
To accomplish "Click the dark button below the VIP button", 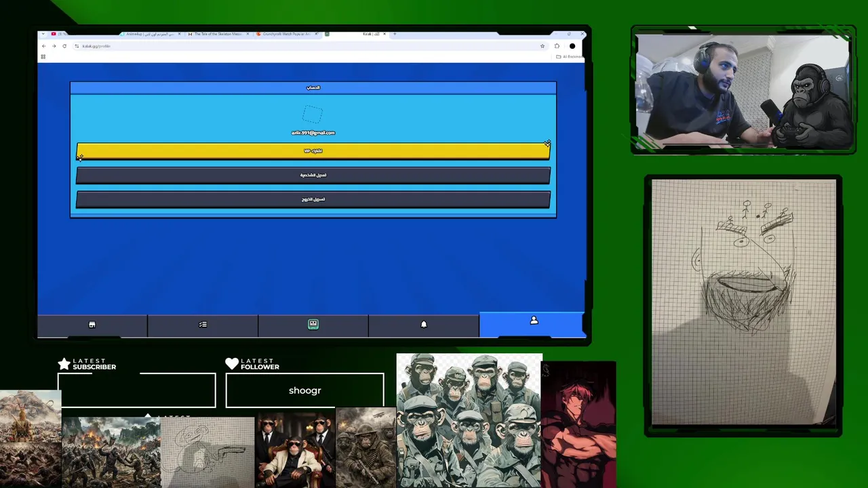I will point(313,175).
